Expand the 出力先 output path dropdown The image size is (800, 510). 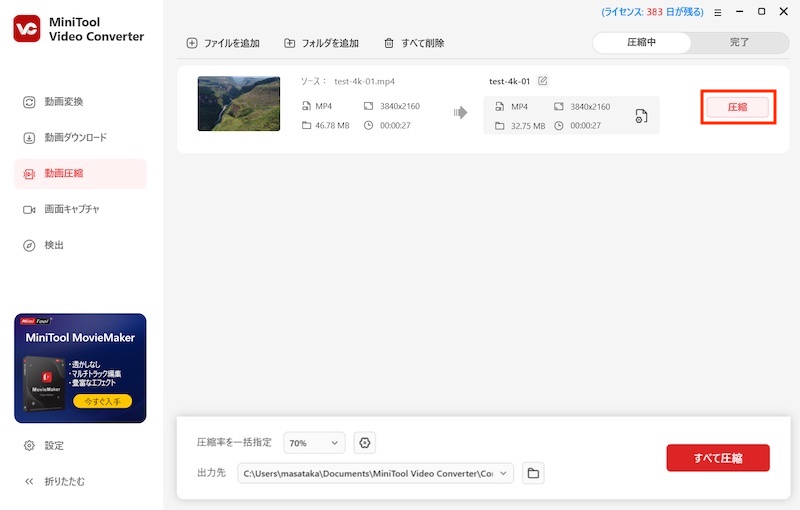coord(504,473)
